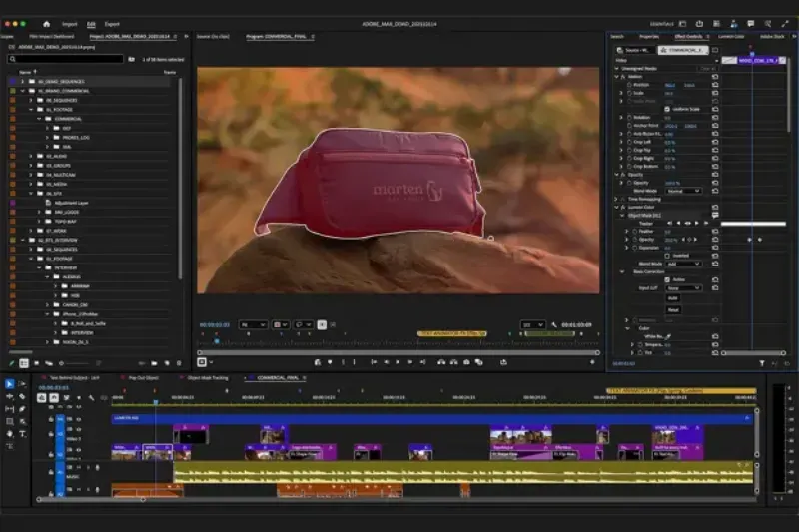Create new search bin icon beside search box
This screenshot has width=799, height=532.
132,59
